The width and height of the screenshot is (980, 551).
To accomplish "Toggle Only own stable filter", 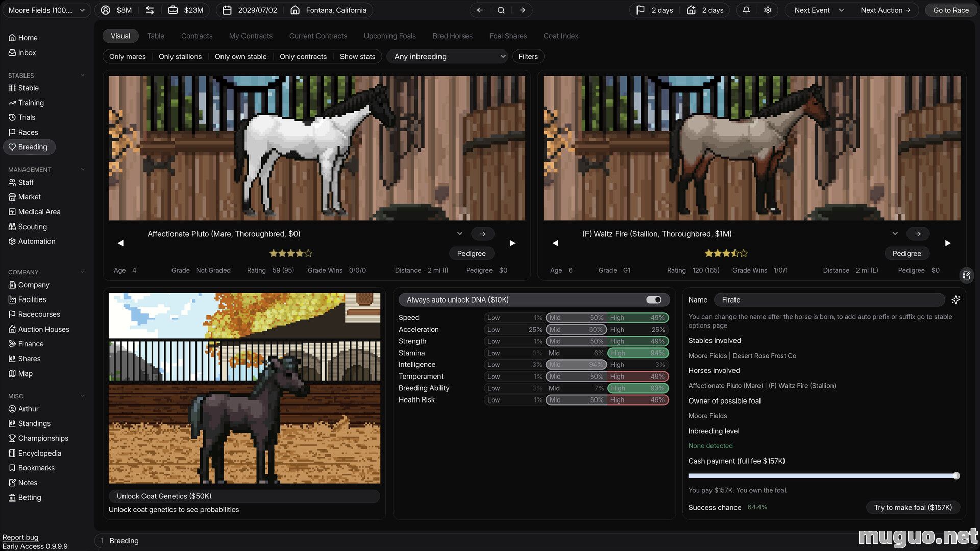I will [240, 57].
